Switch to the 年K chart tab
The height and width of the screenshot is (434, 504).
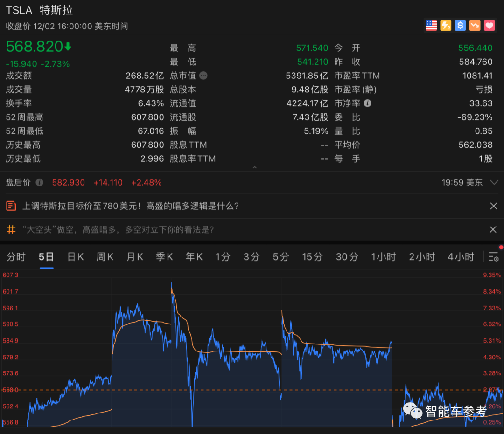[x=194, y=257]
